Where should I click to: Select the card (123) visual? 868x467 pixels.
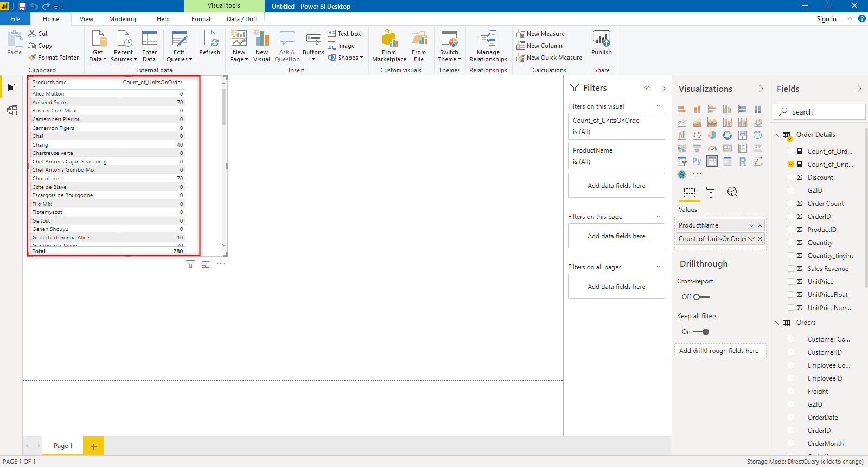pos(727,148)
